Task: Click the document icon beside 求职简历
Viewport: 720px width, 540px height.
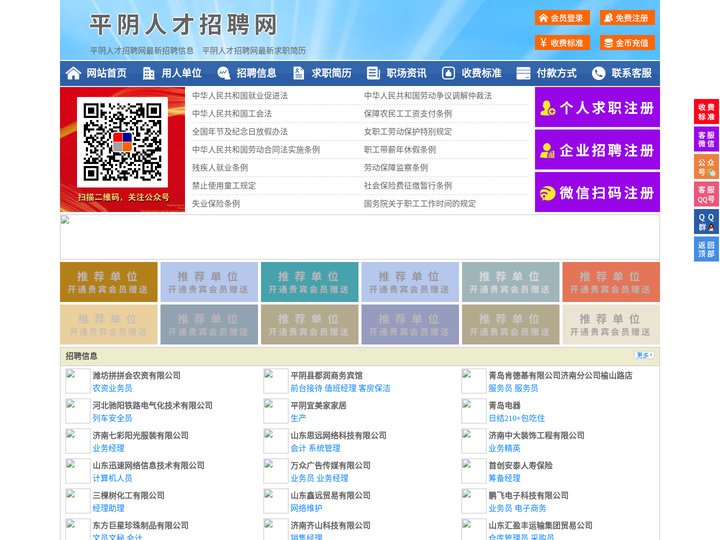Action: click(x=298, y=73)
